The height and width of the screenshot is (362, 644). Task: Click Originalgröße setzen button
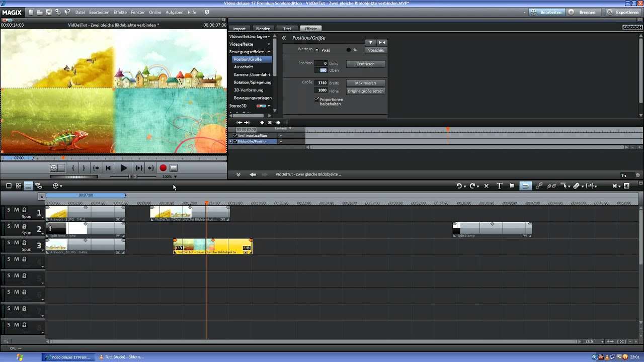click(366, 91)
